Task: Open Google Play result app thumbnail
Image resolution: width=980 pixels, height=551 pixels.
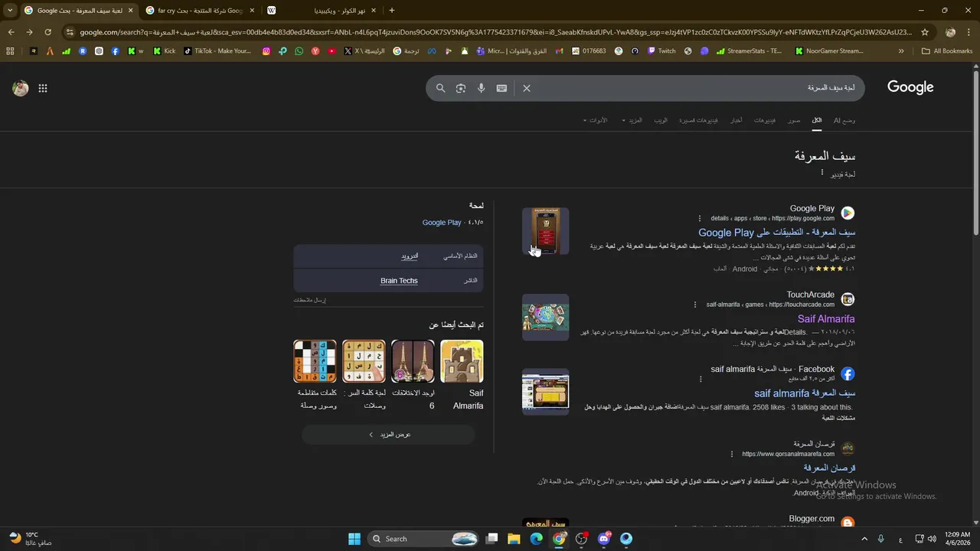Action: [546, 231]
